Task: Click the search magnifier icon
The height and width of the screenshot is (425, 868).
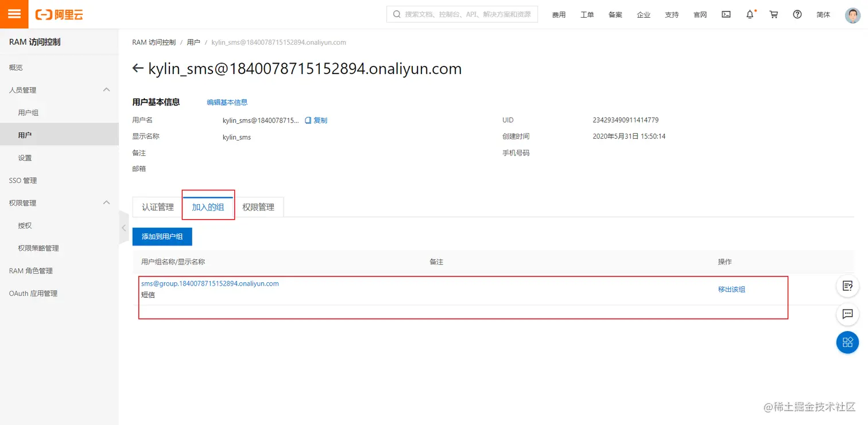Action: click(397, 14)
